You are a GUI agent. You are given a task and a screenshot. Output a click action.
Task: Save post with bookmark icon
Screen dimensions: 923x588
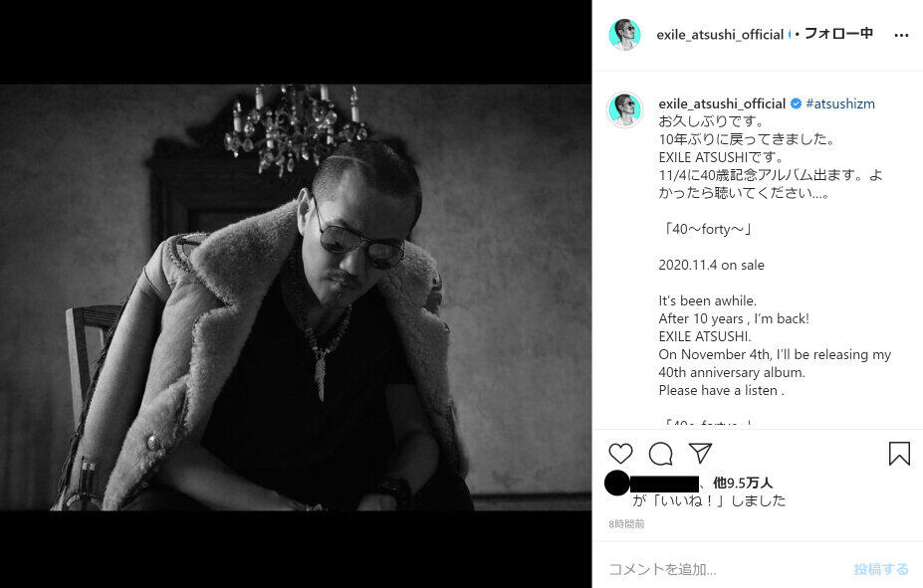coord(899,454)
